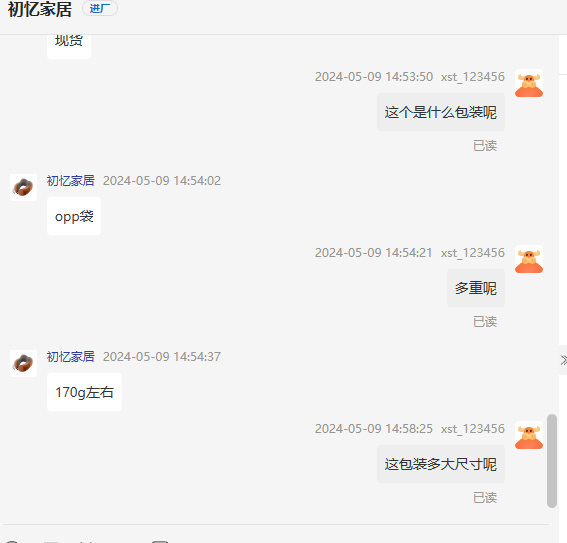The width and height of the screenshot is (567, 543).
Task: Click the 初忆家居 avatar beside 170g左右 message
Action: tap(23, 363)
